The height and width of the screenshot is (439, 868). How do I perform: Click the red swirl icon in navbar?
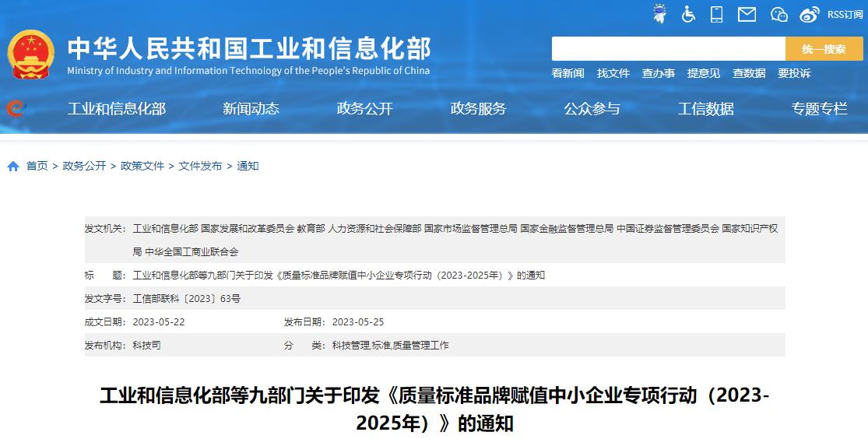pyautogui.click(x=15, y=108)
